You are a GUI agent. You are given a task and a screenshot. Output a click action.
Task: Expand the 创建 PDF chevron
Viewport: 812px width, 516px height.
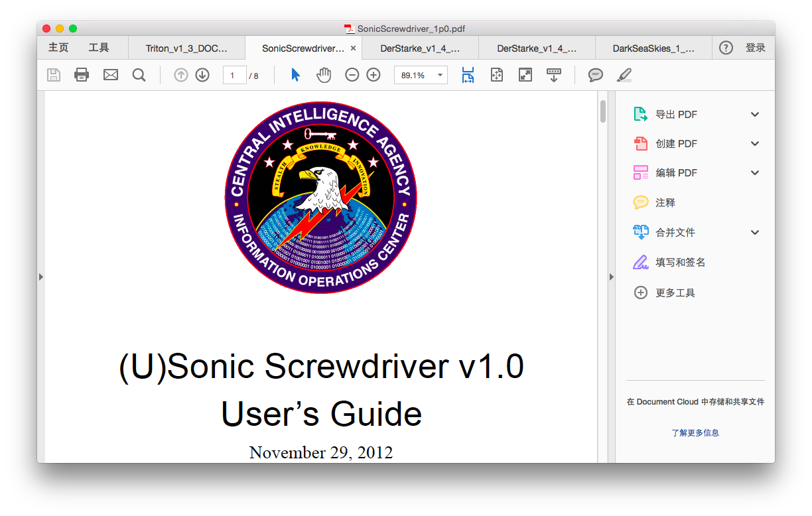point(755,143)
